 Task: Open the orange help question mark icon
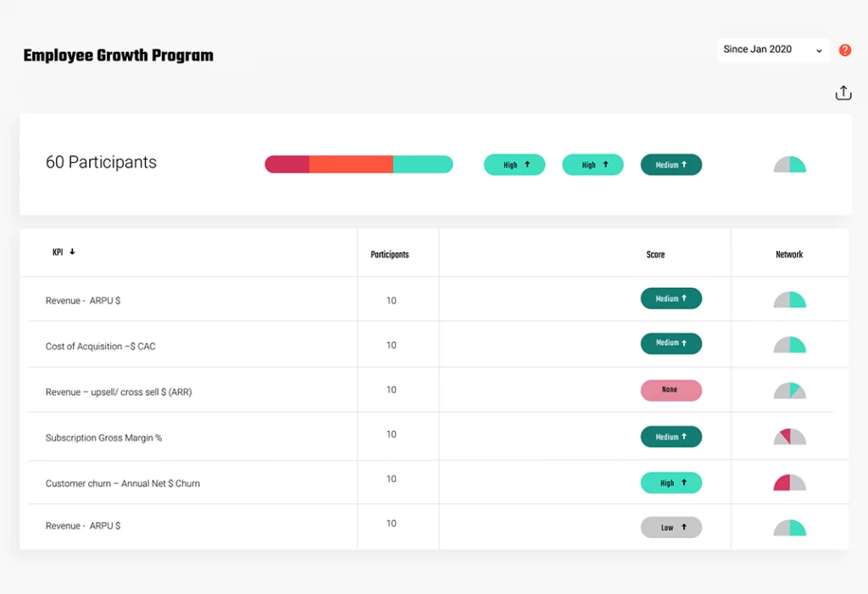845,50
